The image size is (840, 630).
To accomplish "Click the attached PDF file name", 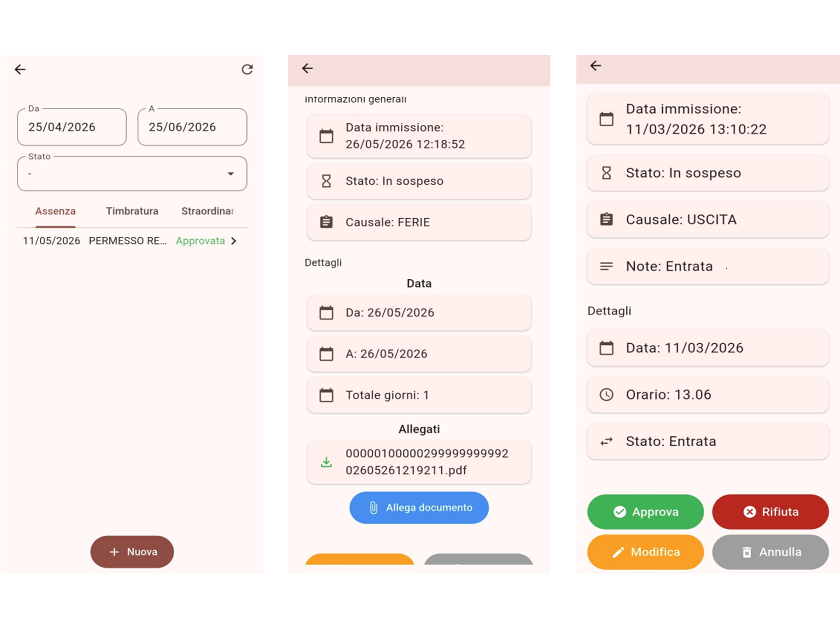I will 427,462.
